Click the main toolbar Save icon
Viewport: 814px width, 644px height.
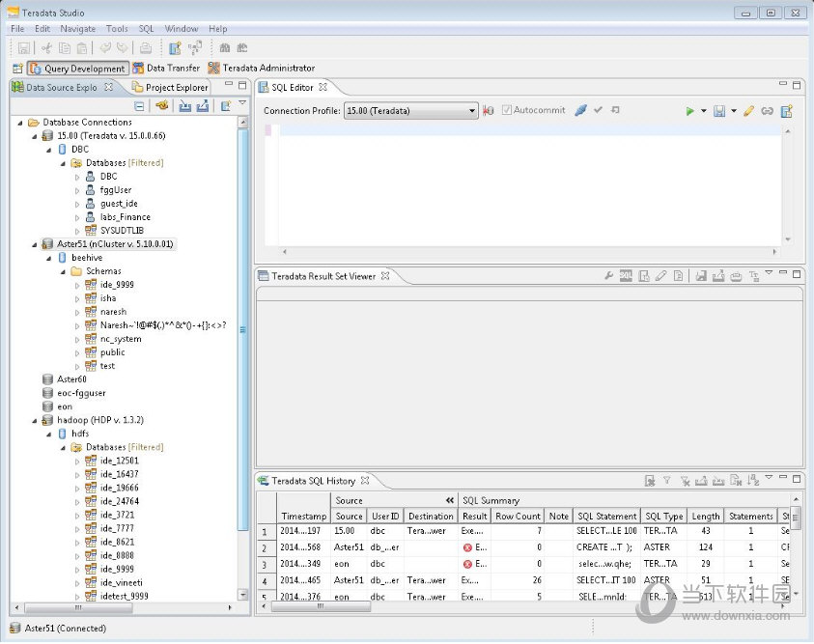click(23, 48)
